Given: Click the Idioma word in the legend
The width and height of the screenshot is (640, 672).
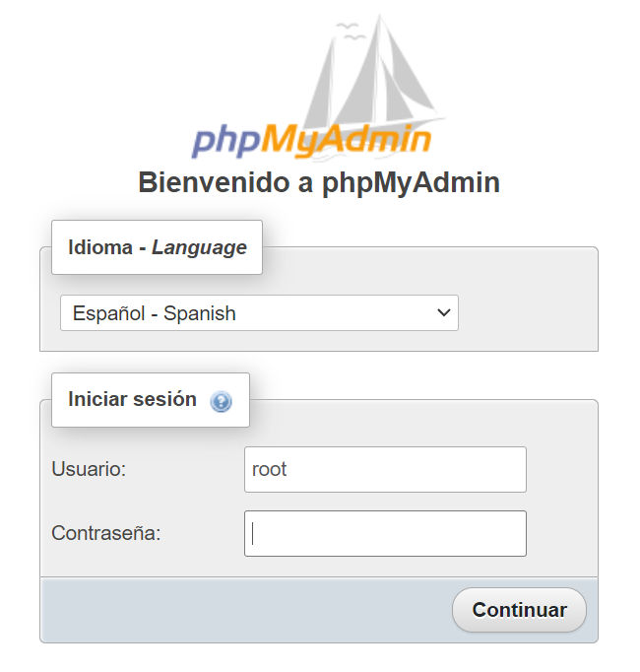Looking at the screenshot, I should [x=100, y=247].
